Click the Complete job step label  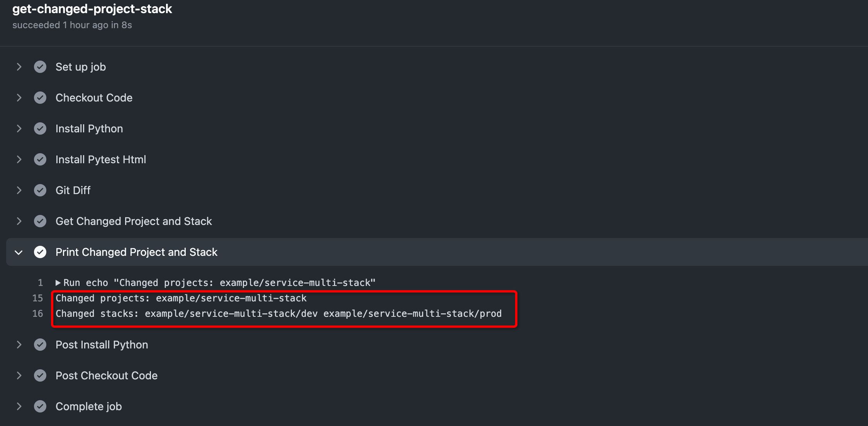tap(88, 406)
